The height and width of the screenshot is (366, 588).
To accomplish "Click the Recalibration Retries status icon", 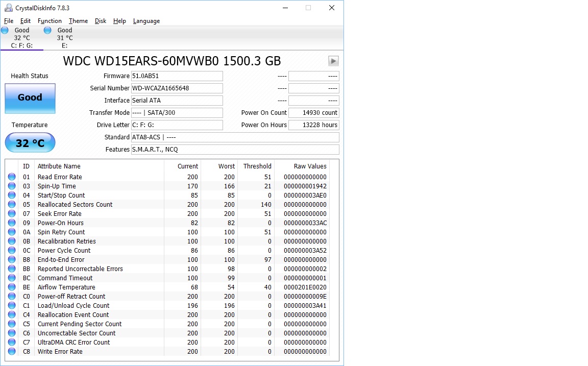I will pyautogui.click(x=12, y=241).
